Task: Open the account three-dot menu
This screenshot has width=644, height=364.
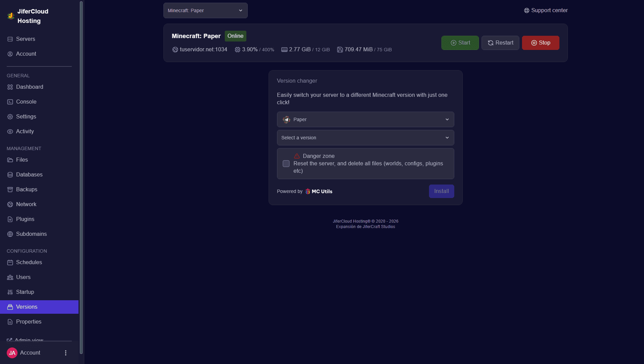Action: [x=66, y=353]
